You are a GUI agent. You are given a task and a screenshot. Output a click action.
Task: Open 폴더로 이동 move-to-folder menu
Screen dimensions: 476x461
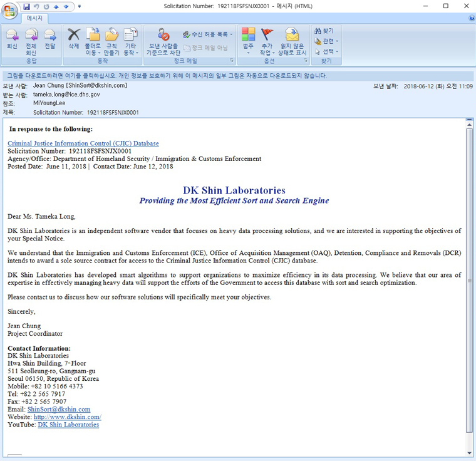point(93,41)
